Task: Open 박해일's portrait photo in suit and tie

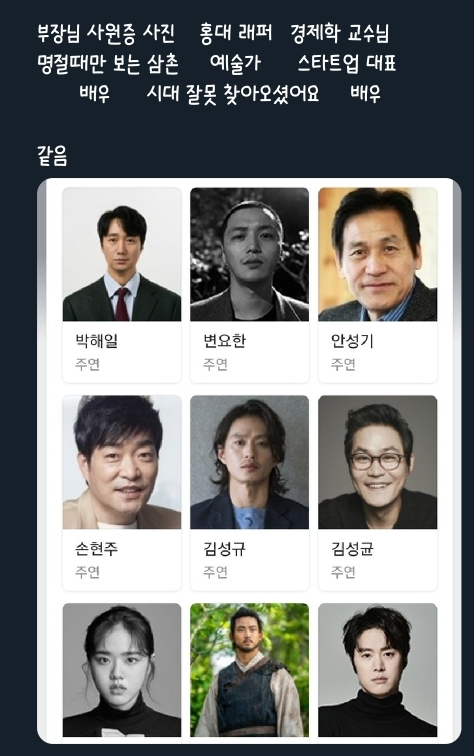Action: point(122,254)
